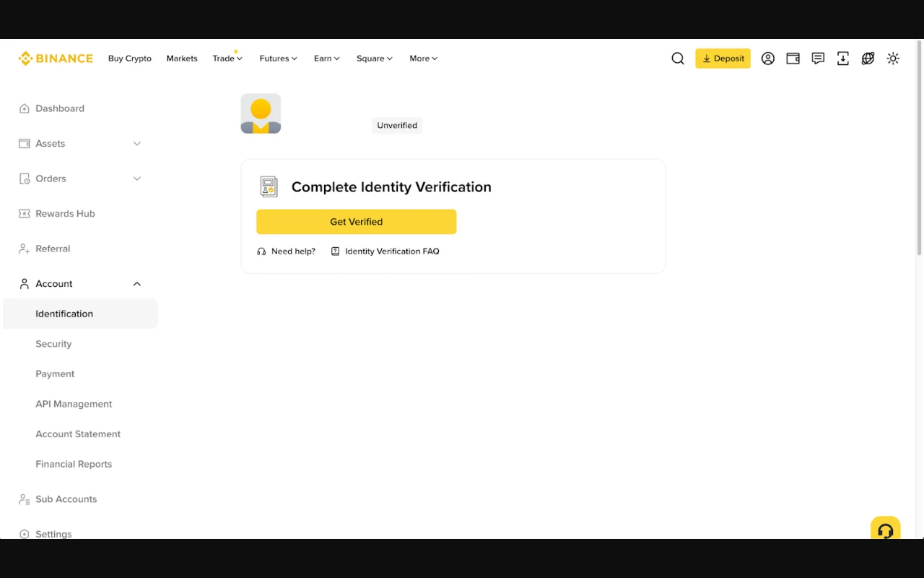Screen dimensions: 924x578
Task: Click the Referral person-plus icon
Action: click(24, 249)
